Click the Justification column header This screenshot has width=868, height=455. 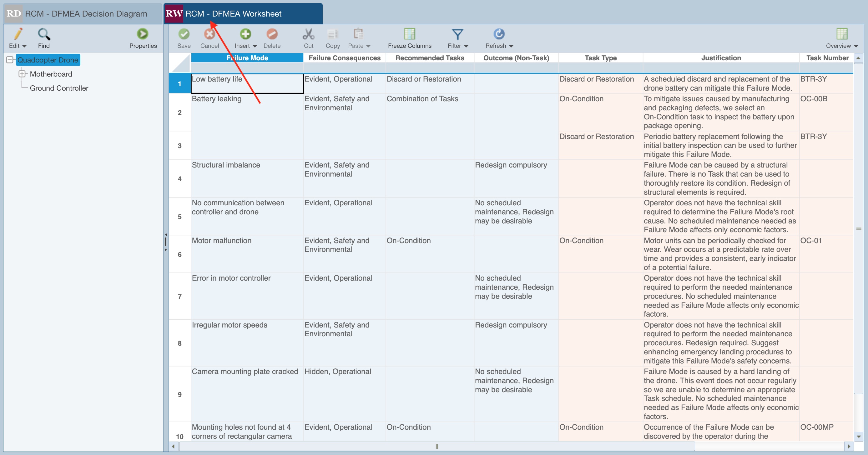click(x=720, y=58)
